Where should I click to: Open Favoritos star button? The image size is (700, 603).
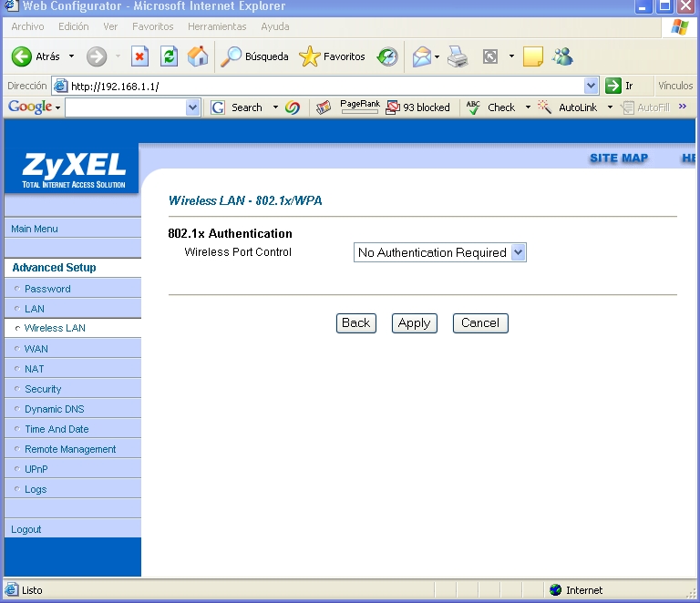[332, 56]
